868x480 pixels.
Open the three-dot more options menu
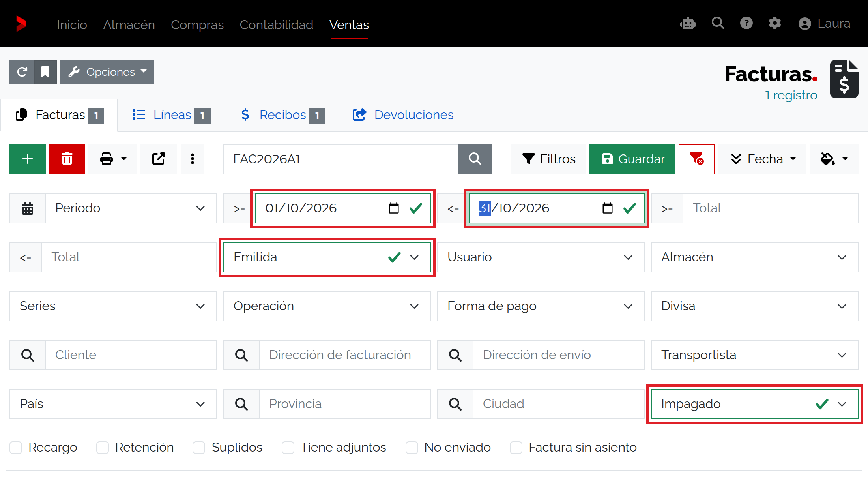[x=193, y=159]
